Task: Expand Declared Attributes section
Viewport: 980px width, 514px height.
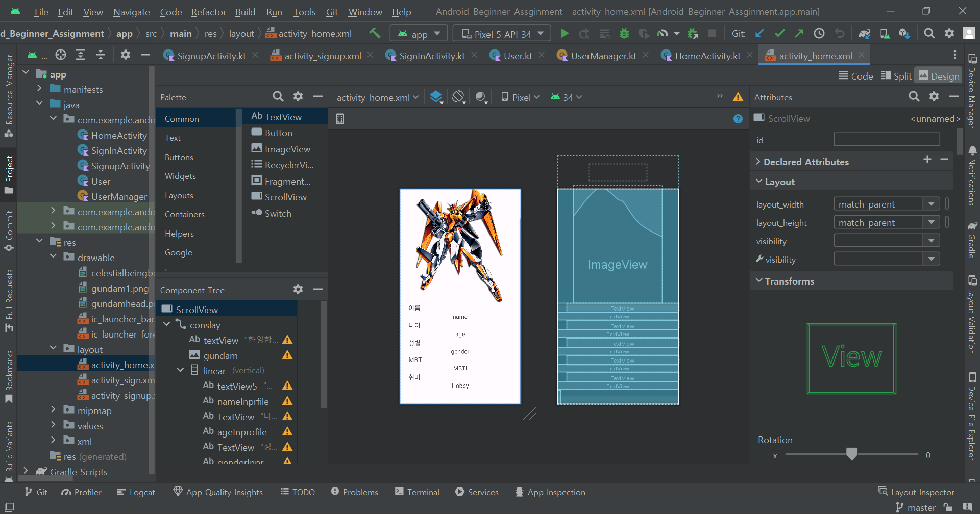Action: pyautogui.click(x=758, y=162)
